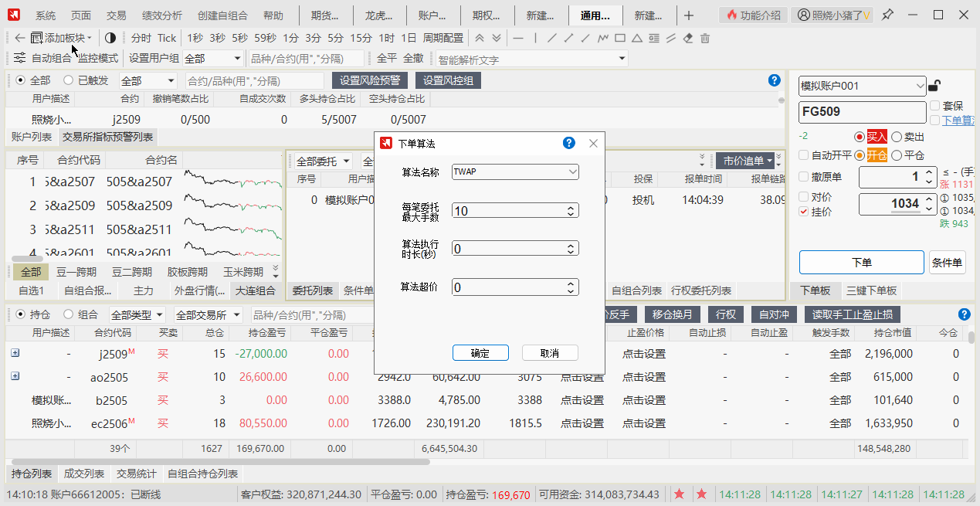The image size is (980, 506).
Task: Click the 功能介绍 button
Action: click(753, 15)
